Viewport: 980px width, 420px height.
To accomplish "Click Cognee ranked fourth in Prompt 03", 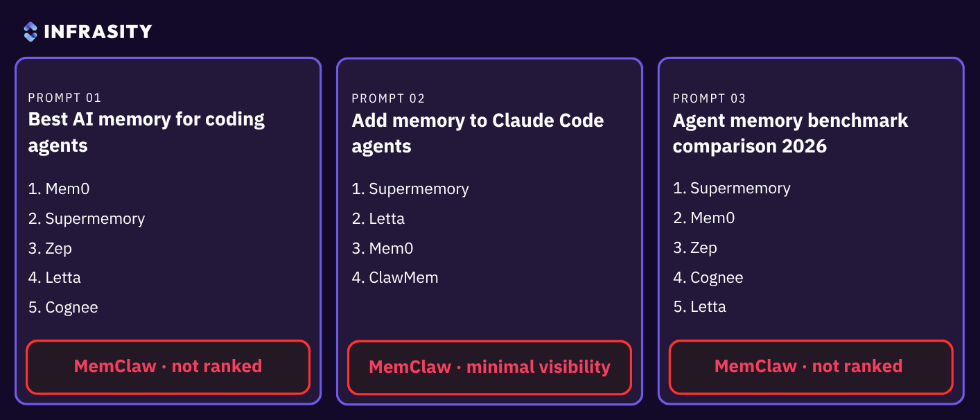I will click(708, 278).
